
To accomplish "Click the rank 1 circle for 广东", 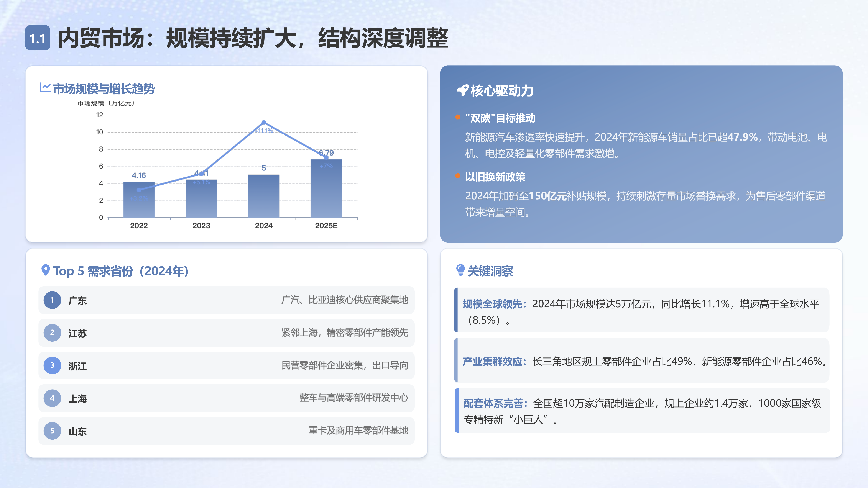I will coord(52,300).
